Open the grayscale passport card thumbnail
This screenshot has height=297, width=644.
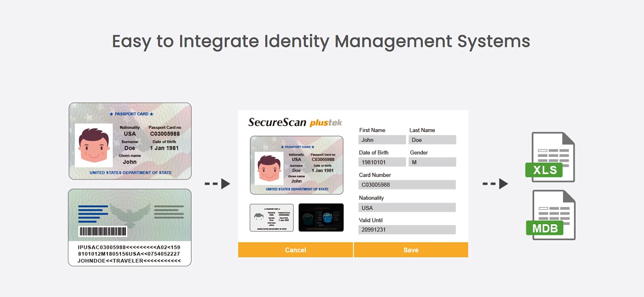pos(272,218)
